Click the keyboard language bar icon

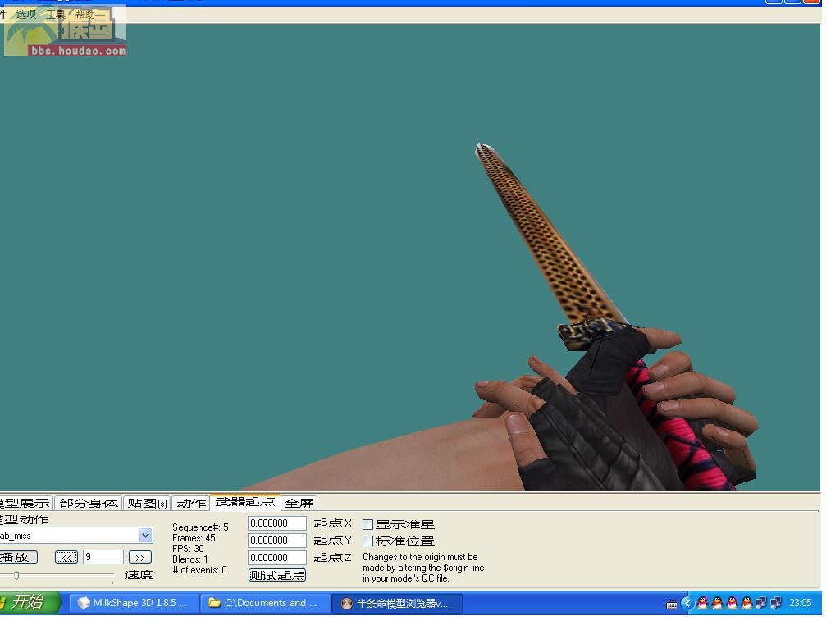(671, 605)
